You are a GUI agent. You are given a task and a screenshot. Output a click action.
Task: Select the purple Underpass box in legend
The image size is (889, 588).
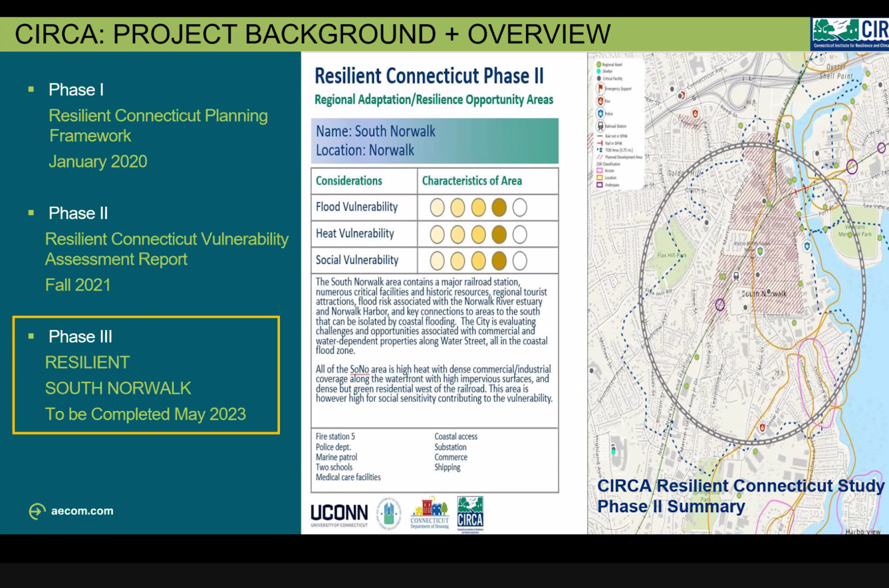pyautogui.click(x=600, y=185)
